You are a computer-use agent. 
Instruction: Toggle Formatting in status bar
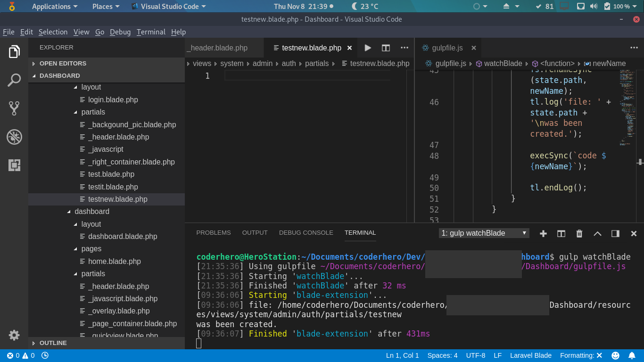click(581, 355)
